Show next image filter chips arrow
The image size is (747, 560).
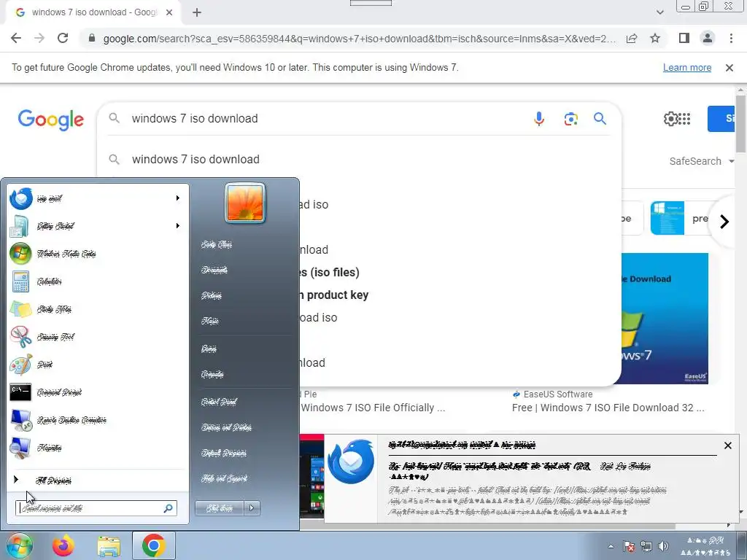tap(724, 222)
